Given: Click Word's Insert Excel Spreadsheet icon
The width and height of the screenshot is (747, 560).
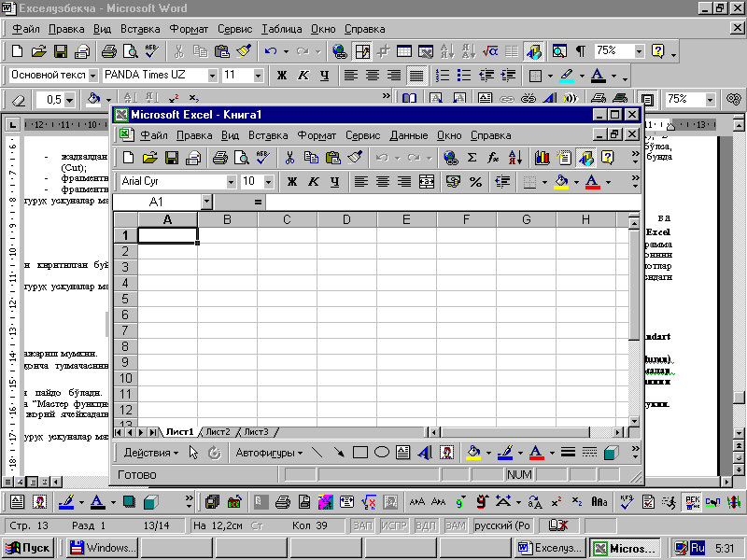Looking at the screenshot, I should [x=426, y=51].
